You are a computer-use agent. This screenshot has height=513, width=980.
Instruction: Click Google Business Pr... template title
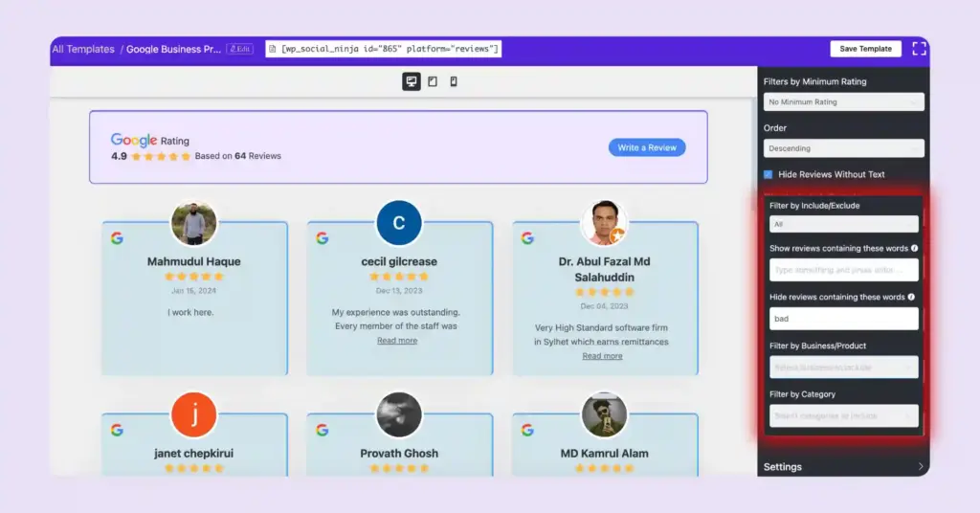pyautogui.click(x=174, y=49)
